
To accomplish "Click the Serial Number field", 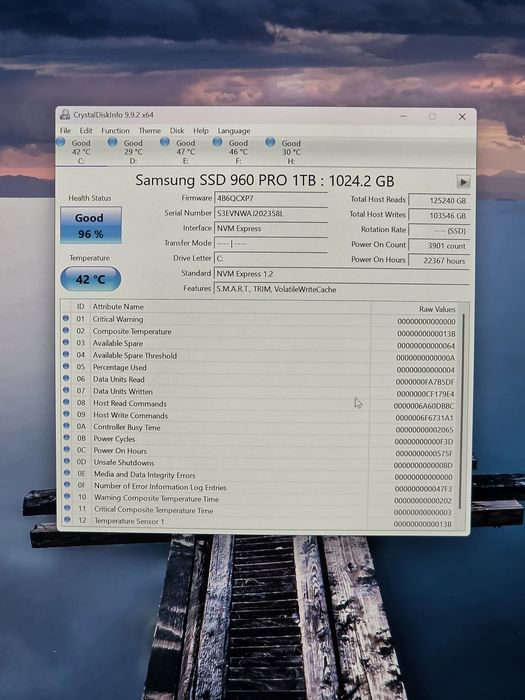I will click(x=271, y=213).
